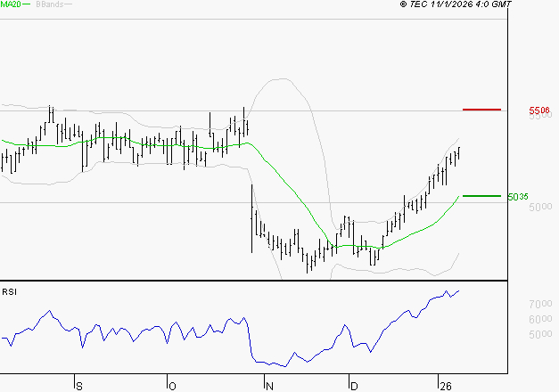This screenshot has width=559, height=392.
Task: Click the 5000 price axis label
Action: tap(540, 207)
